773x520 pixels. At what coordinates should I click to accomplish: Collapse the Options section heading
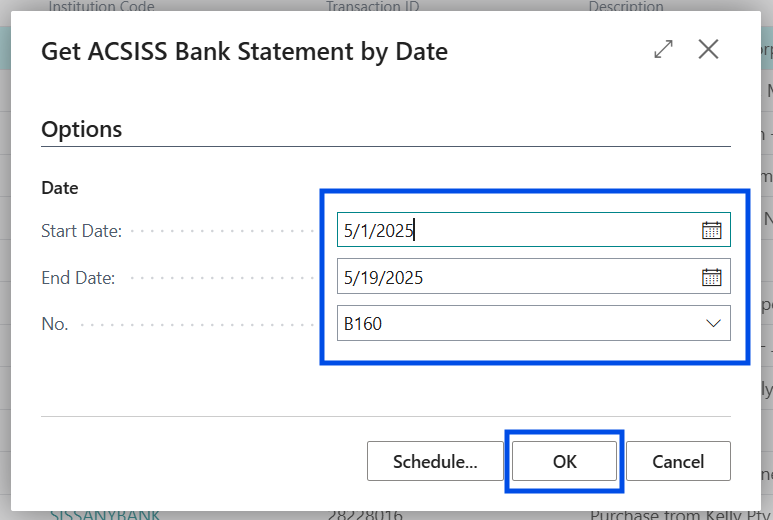pyautogui.click(x=82, y=129)
